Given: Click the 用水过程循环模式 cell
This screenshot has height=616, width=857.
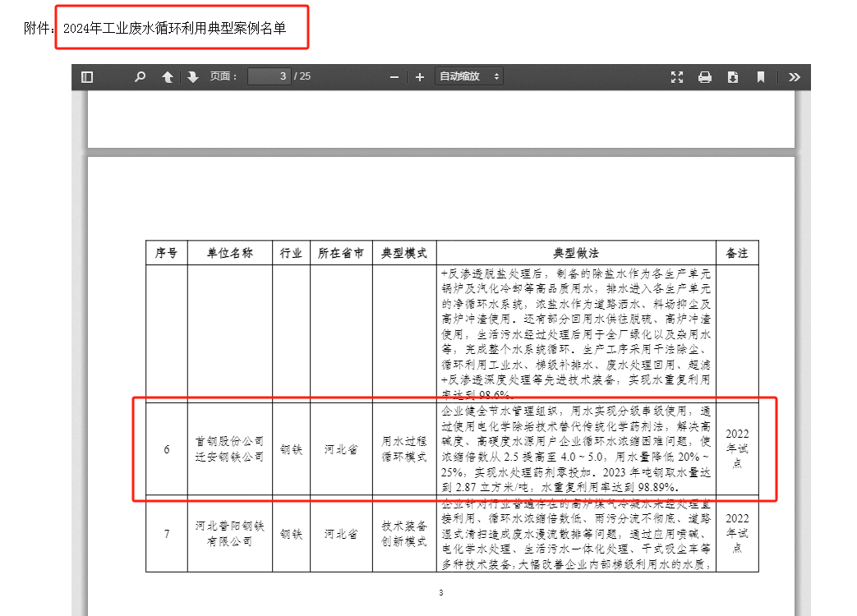Looking at the screenshot, I should pos(404,449).
